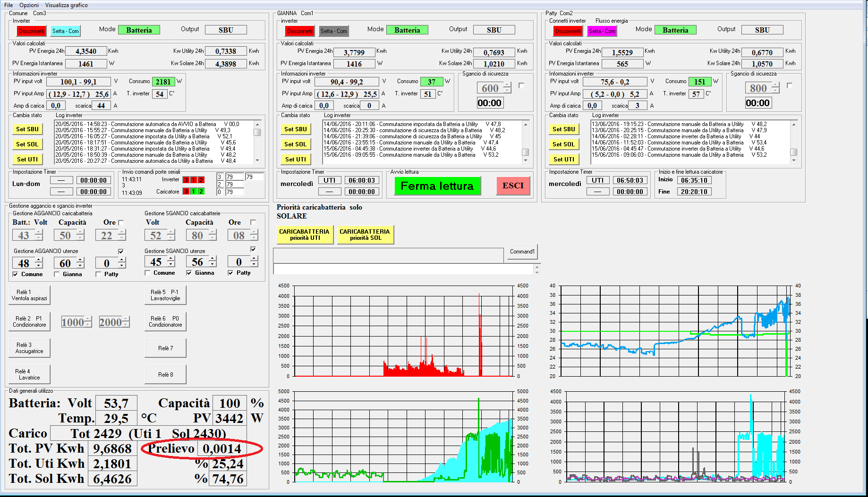Screen dimensions: 868x497
Task: Increase the AGGANCIO utenze Volt 48 stepper
Action: click(39, 260)
